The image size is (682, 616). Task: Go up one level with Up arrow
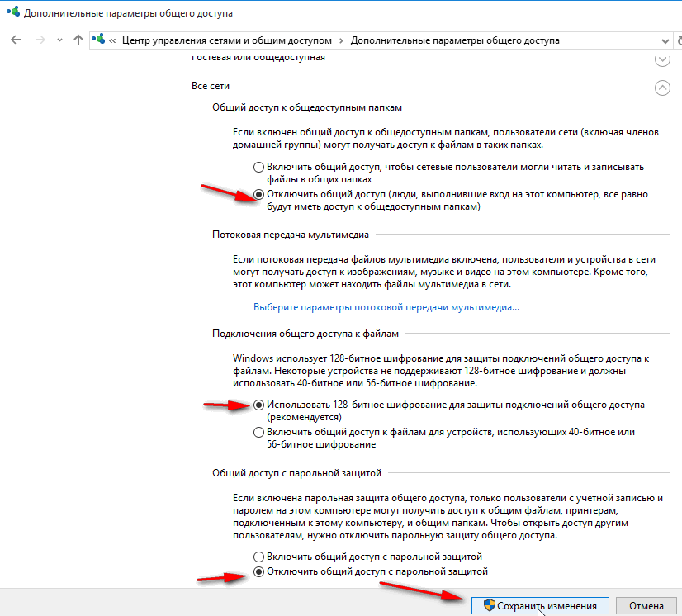pyautogui.click(x=78, y=40)
